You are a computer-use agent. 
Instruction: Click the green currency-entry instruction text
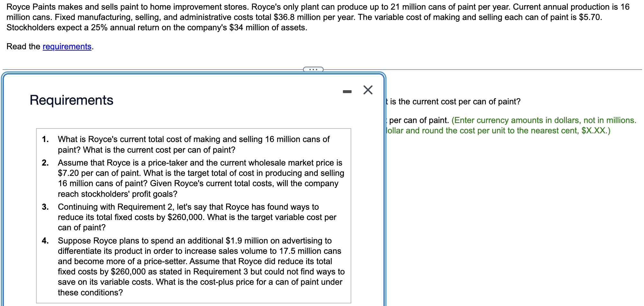click(x=511, y=125)
